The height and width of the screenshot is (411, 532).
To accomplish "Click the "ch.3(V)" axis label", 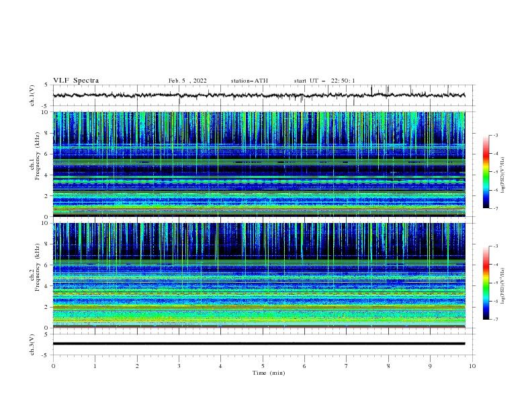I will [x=32, y=345].
